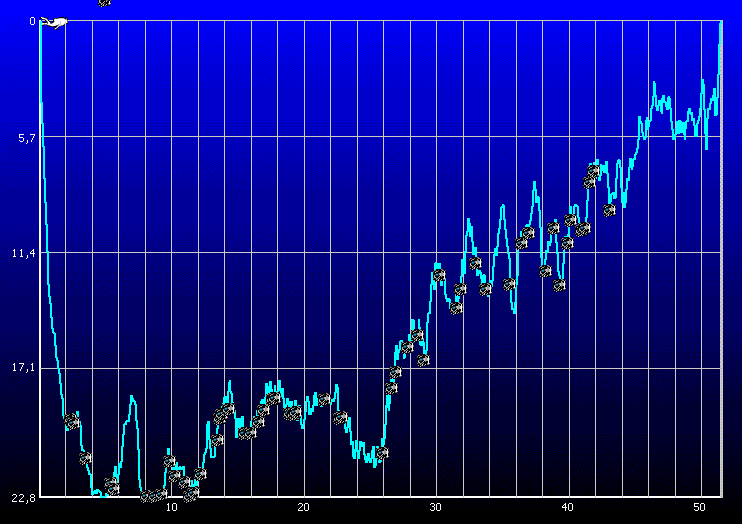This screenshot has height=524, width=742.
Task: Open camera marker above 11,4 line near minute 39
Action: click(553, 229)
